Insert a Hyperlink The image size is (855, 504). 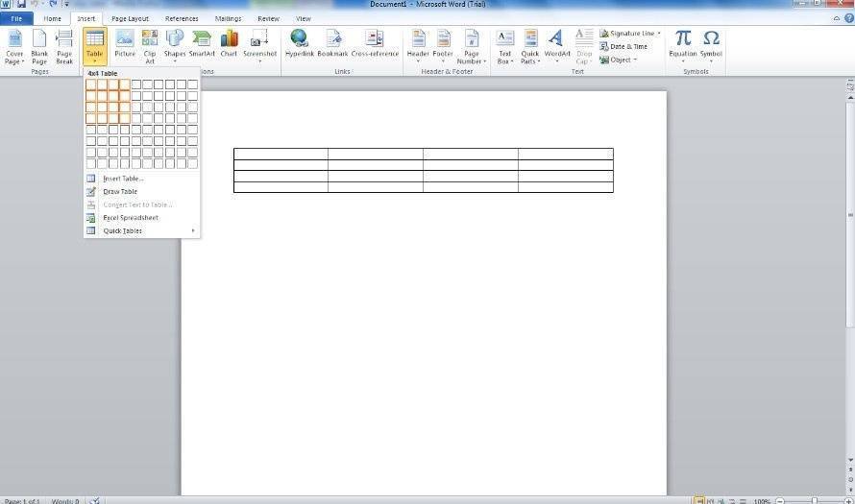tap(300, 43)
